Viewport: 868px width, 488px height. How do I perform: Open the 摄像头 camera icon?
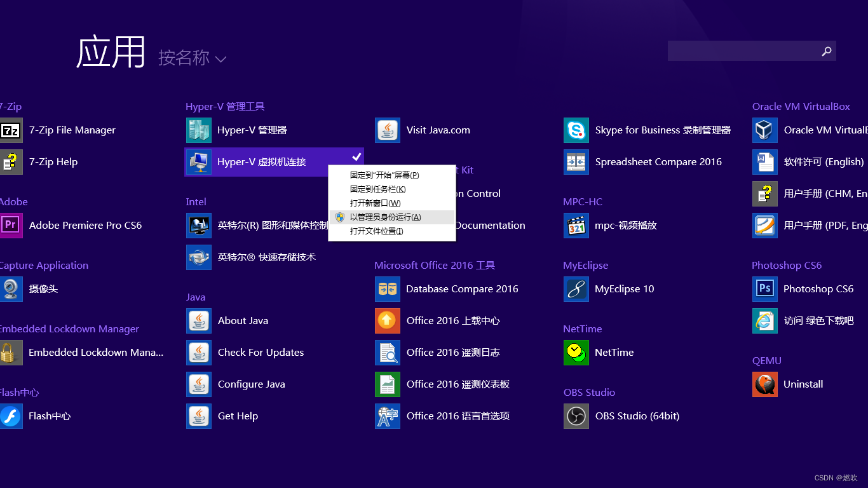click(11, 289)
